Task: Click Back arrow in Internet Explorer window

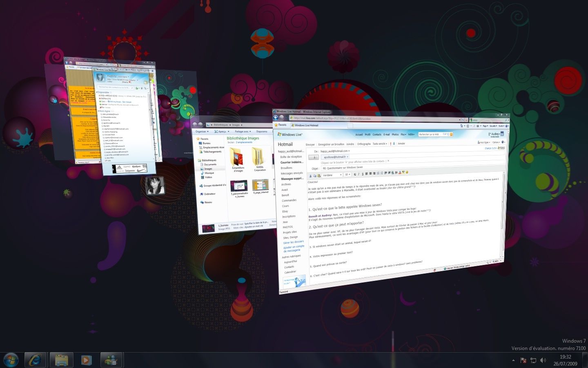Action: [x=276, y=118]
